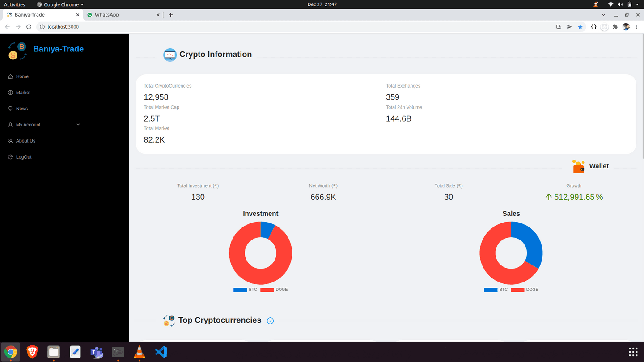This screenshot has width=644, height=362.
Task: Open Top Cryptocurrencies arrow link
Action: click(270, 320)
